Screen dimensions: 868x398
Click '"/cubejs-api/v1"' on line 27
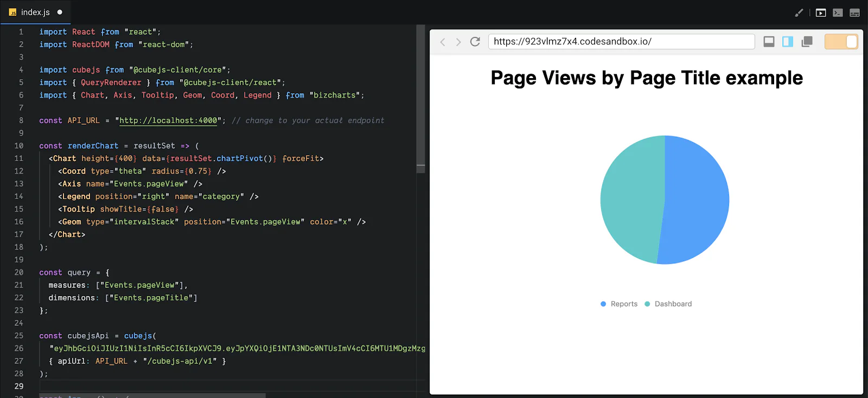(x=180, y=361)
